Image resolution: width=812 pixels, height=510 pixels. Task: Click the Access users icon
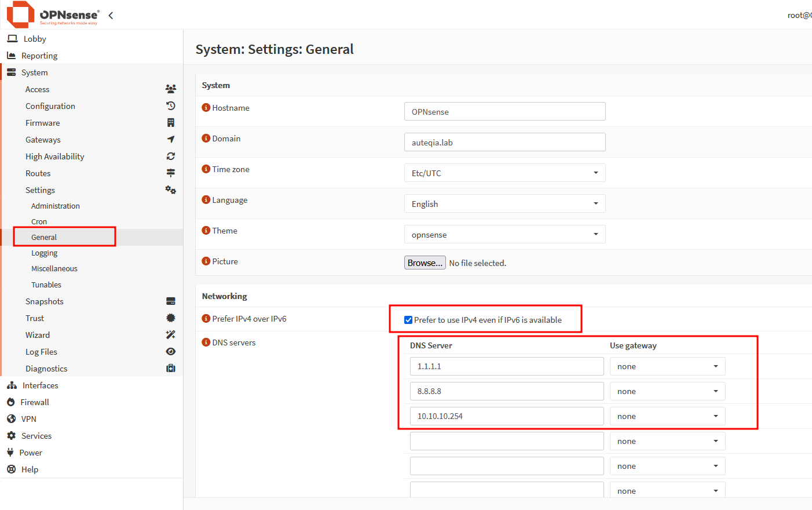[170, 89]
